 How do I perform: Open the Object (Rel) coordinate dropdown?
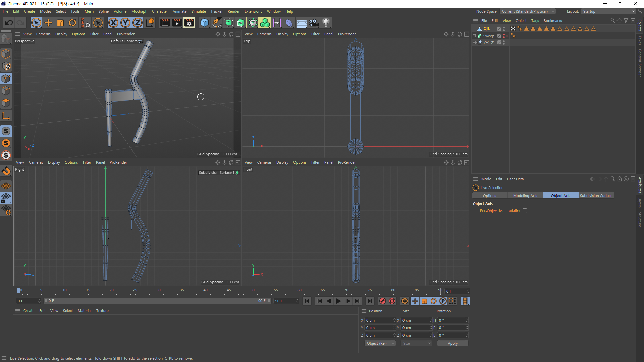pos(380,343)
